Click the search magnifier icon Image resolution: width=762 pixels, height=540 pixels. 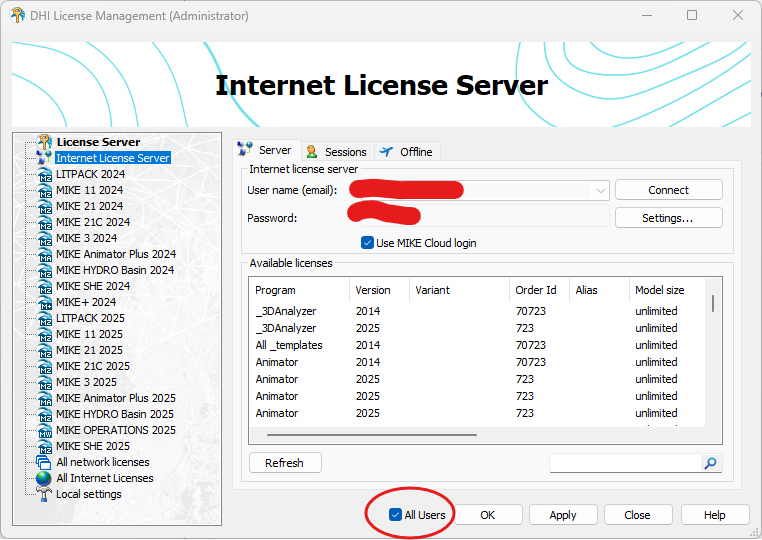710,463
